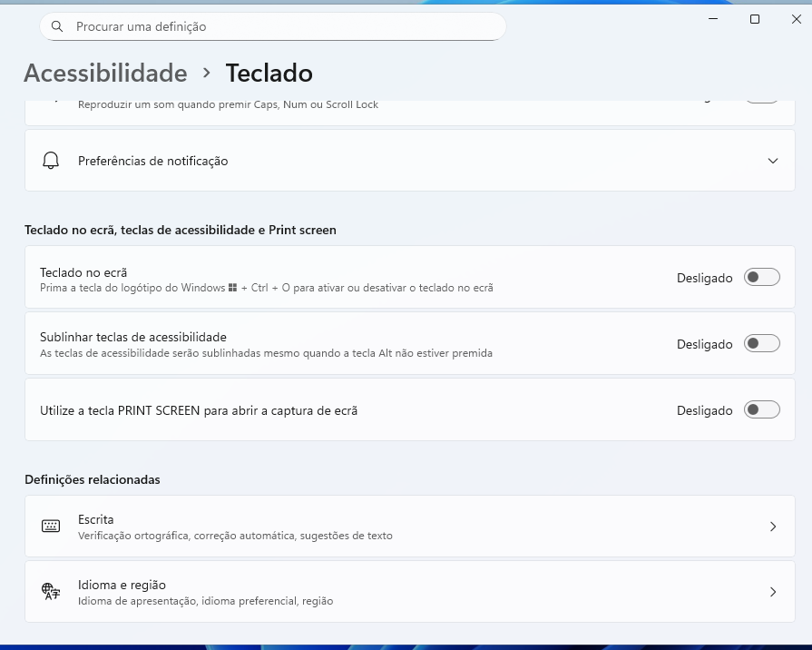Click the Idioma e região language icon
Image resolution: width=812 pixels, height=650 pixels.
point(51,592)
